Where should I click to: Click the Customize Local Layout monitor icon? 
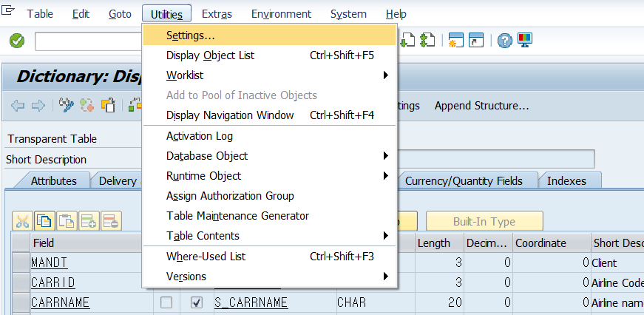pyautogui.click(x=526, y=41)
